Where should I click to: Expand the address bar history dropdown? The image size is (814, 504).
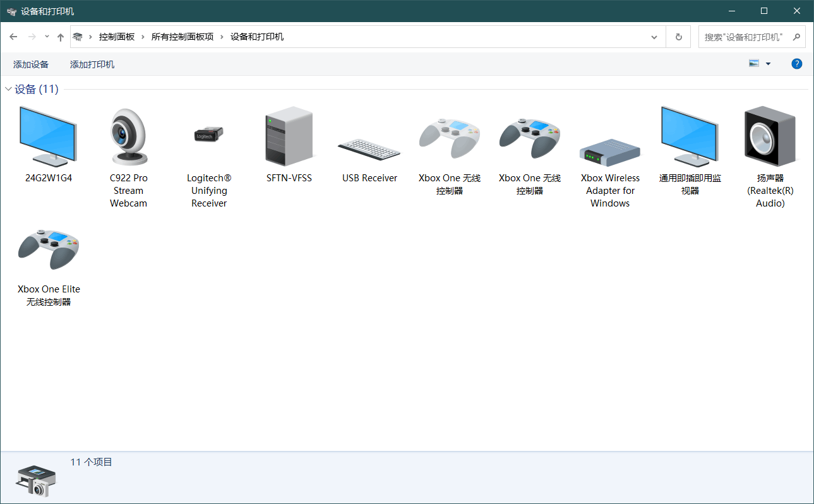click(654, 37)
